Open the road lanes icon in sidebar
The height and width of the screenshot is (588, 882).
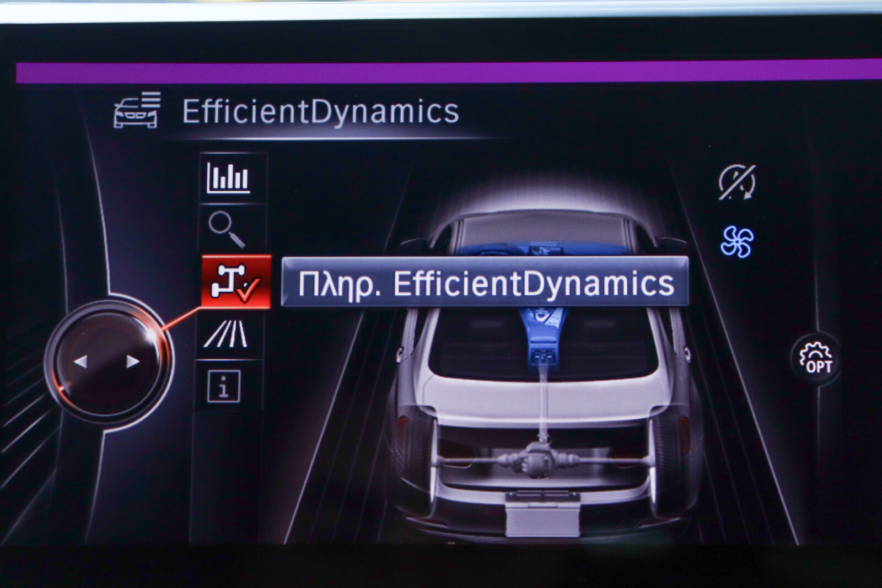point(225,334)
